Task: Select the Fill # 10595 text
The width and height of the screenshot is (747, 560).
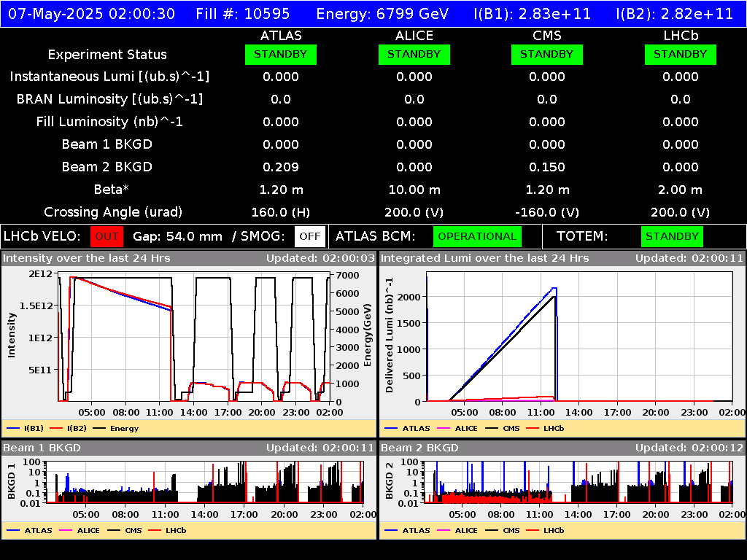Action: (242, 13)
